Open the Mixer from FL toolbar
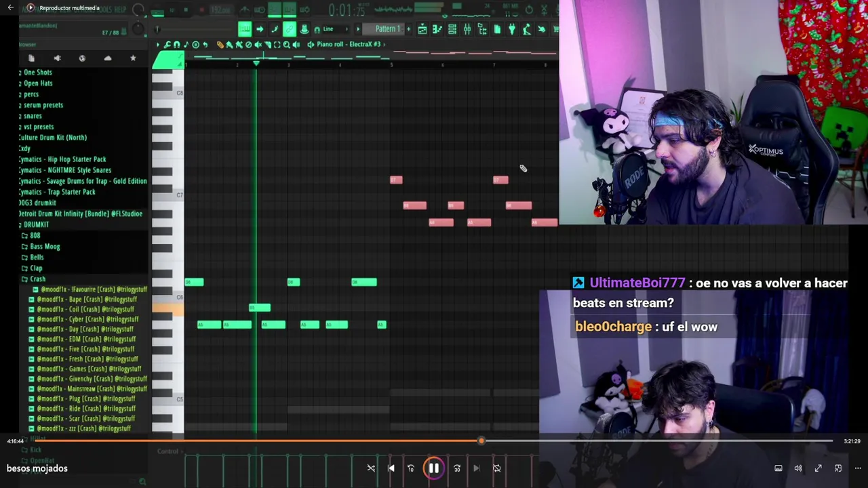The width and height of the screenshot is (868, 488). (x=467, y=29)
